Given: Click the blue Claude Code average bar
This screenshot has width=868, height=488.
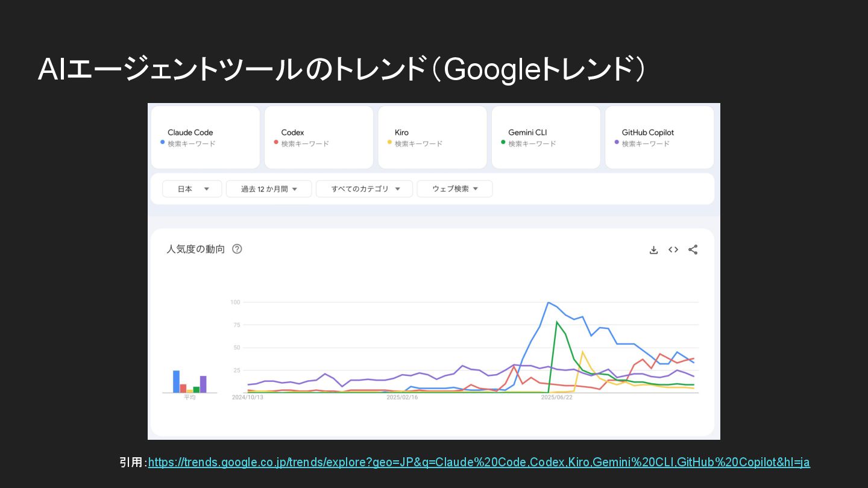Looking at the screenshot, I should pyautogui.click(x=176, y=381).
